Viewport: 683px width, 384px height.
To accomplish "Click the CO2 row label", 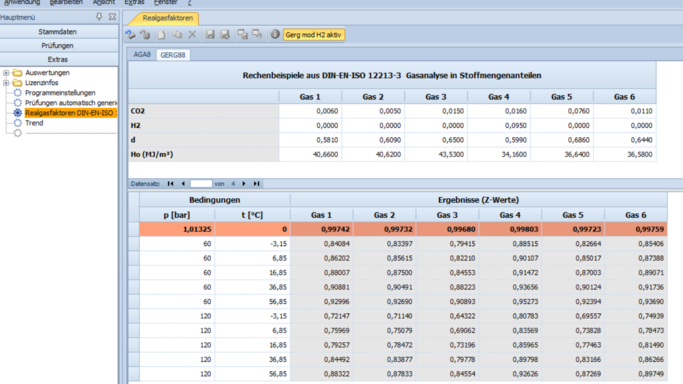I will (x=204, y=111).
